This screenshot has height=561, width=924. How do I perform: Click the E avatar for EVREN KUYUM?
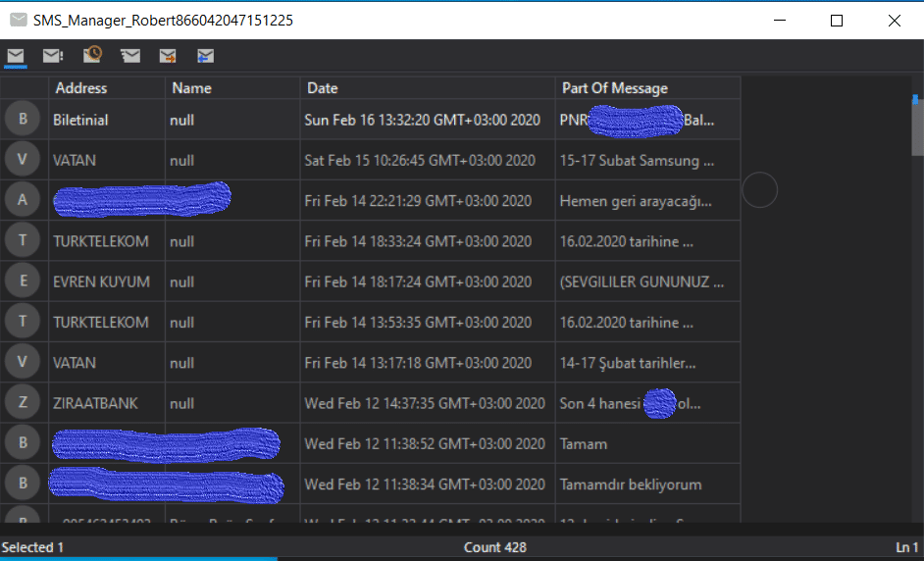(x=23, y=281)
